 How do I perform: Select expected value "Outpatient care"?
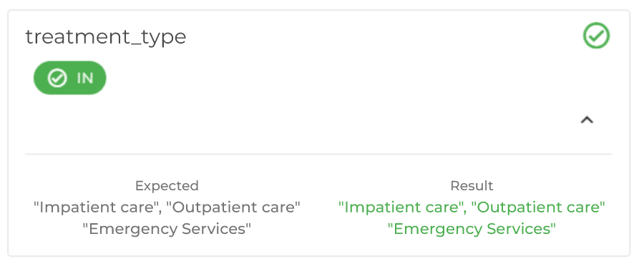coord(233,207)
